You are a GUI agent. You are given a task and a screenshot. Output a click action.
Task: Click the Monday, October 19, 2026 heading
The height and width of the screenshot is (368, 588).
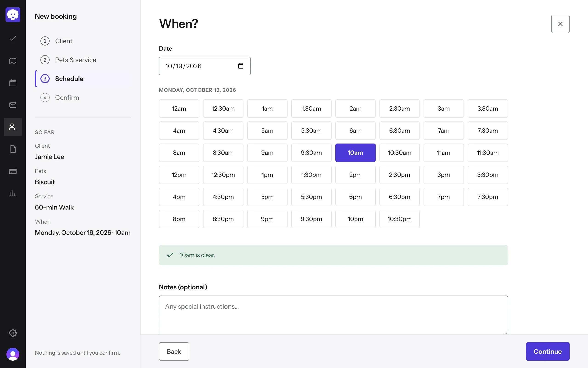[x=197, y=90]
